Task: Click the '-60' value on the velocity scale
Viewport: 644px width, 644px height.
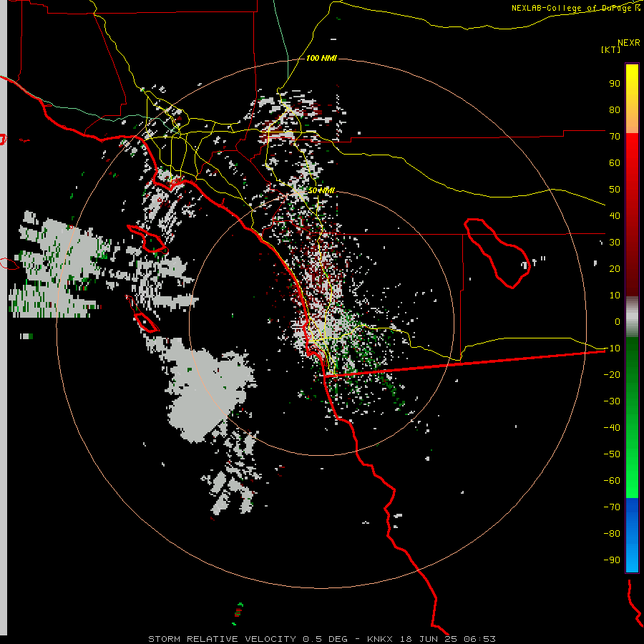Action: (612, 481)
